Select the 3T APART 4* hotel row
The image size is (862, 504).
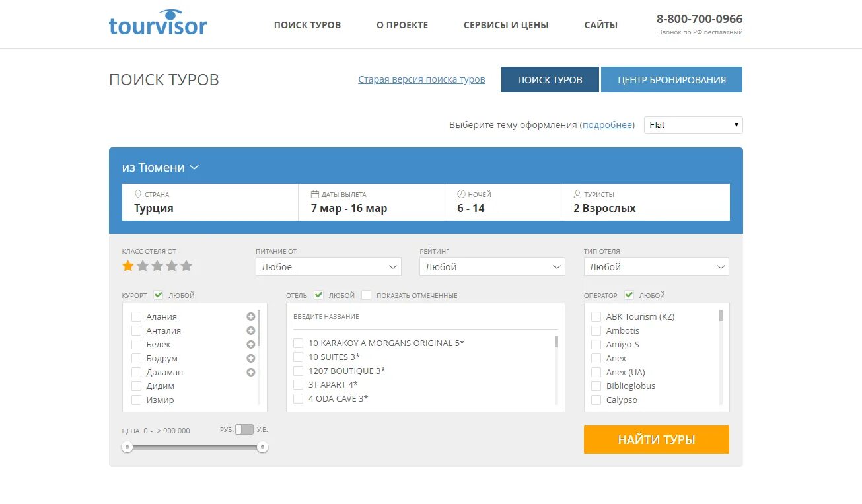coord(326,385)
